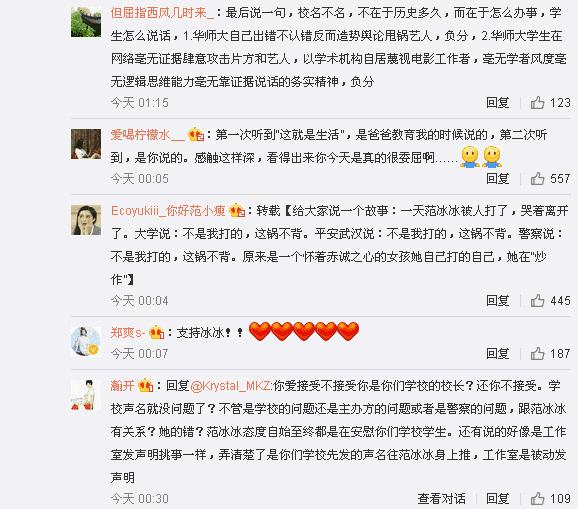This screenshot has width=578, height=509.
Task: Click the crown badge next to 瀚开
Action: [146, 386]
